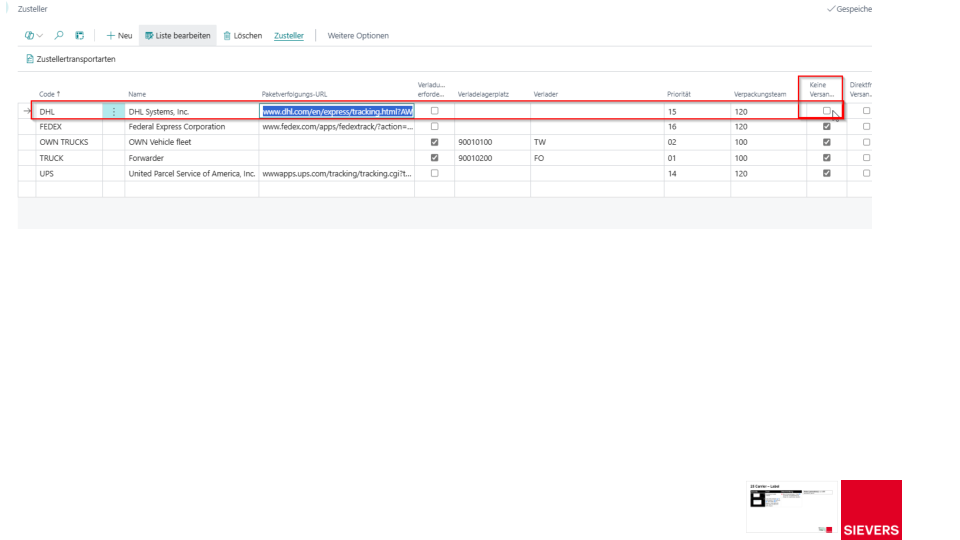Toggle Direktfr. Versand checkbox for DHL row
Viewport: 960px width, 540px height.
[x=866, y=111]
